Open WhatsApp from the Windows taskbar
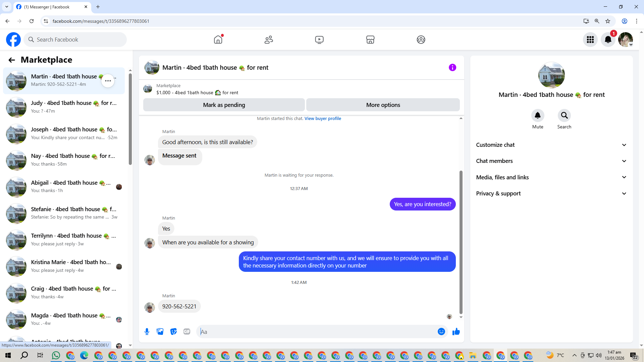The height and width of the screenshot is (362, 644). pos(56,355)
